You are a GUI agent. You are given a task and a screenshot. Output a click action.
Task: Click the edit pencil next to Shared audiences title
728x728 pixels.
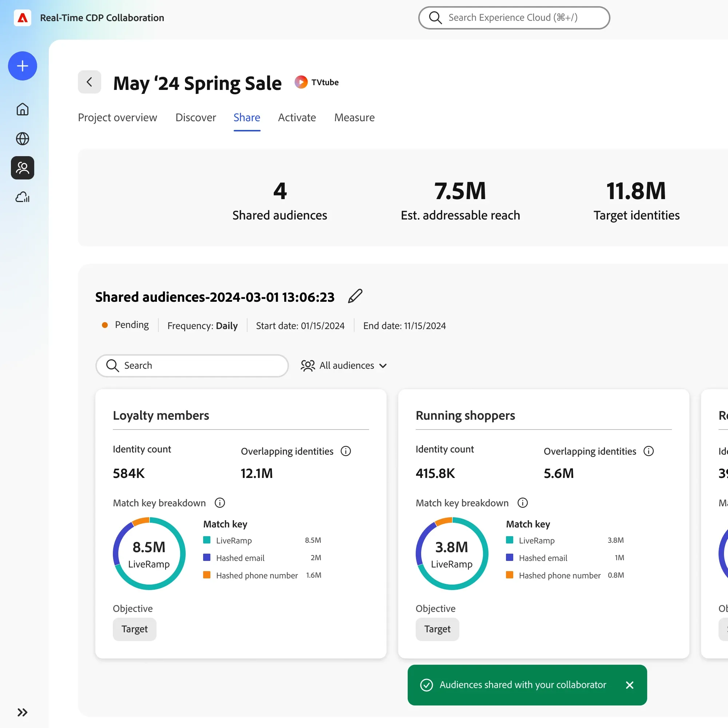(x=355, y=297)
